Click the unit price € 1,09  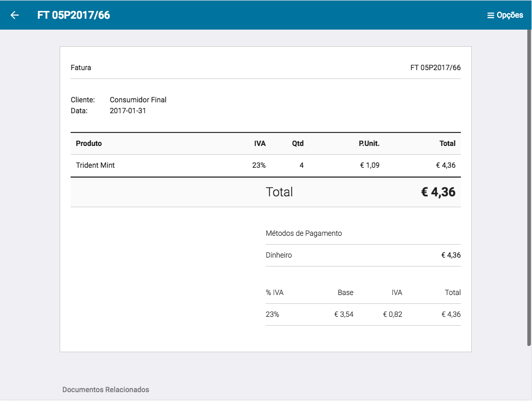(x=370, y=165)
